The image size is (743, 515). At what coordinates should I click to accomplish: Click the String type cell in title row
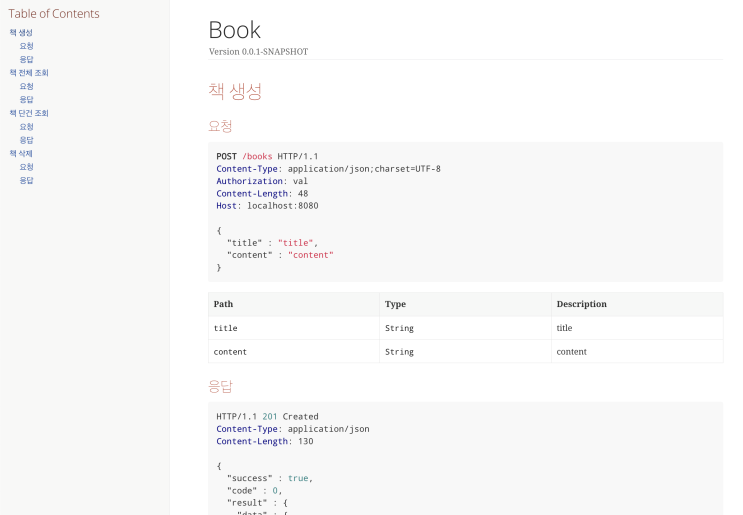click(x=465, y=328)
